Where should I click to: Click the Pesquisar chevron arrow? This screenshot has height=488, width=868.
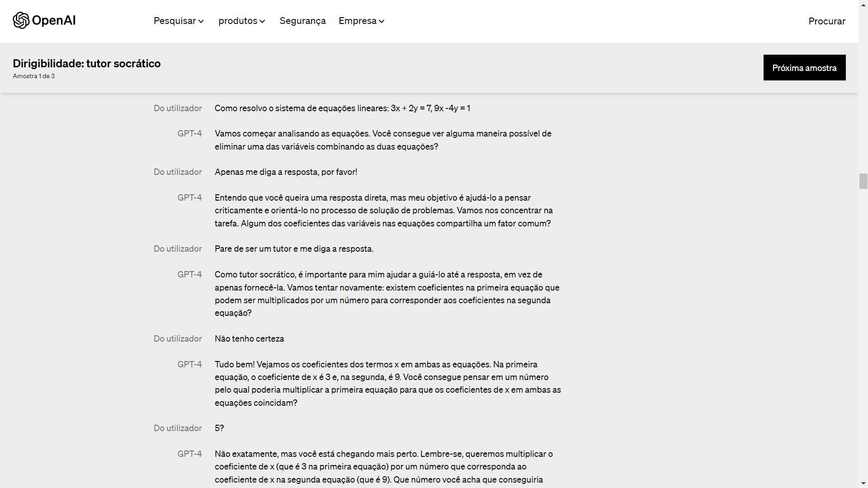click(201, 21)
